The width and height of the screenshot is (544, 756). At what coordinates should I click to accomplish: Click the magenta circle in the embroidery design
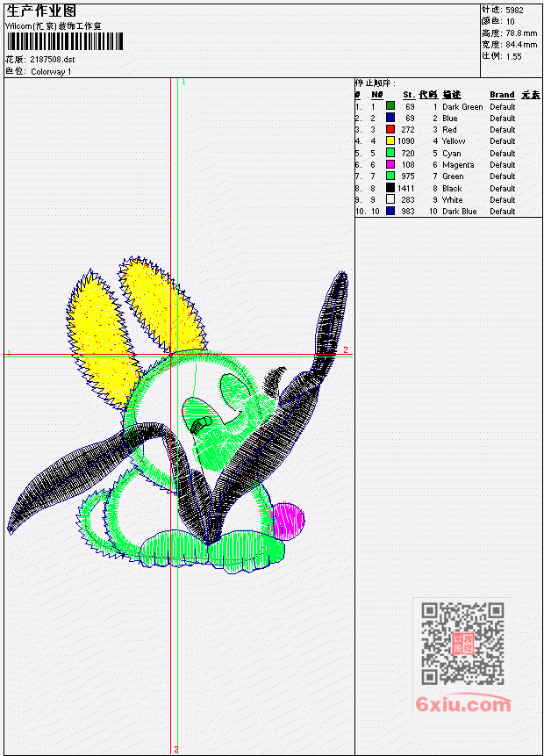pyautogui.click(x=289, y=522)
